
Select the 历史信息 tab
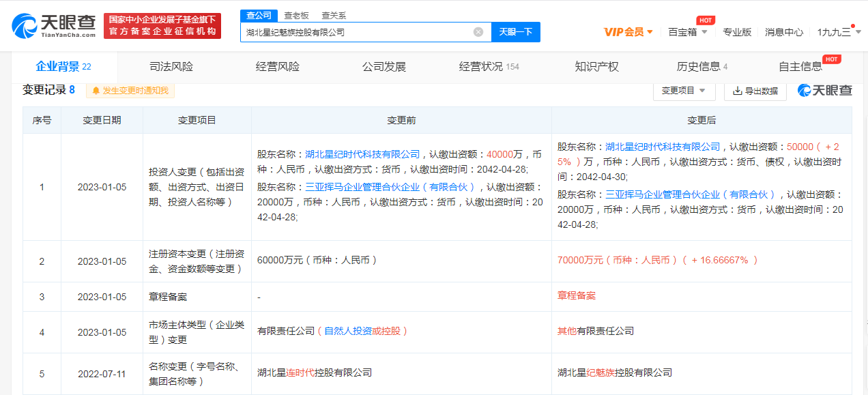(702, 67)
